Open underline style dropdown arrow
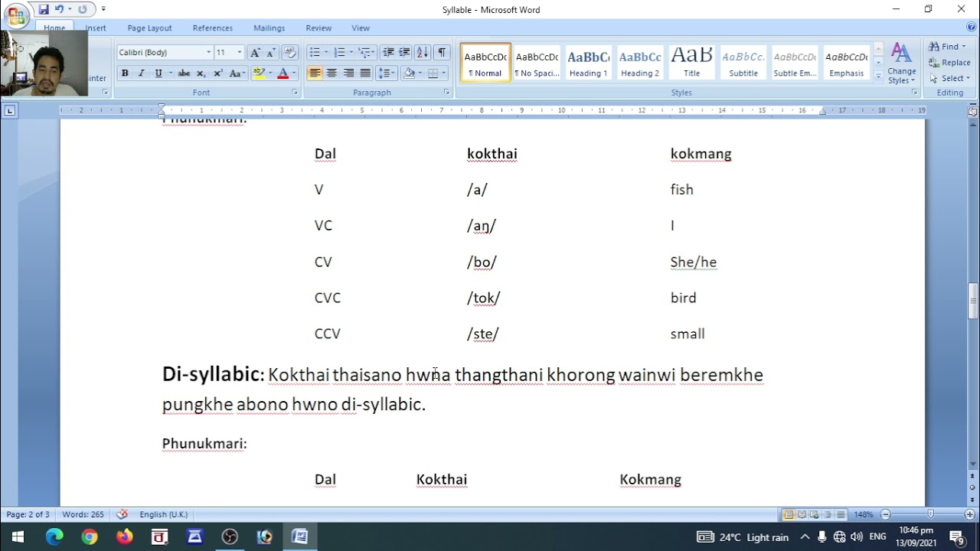980x551 pixels. (169, 73)
